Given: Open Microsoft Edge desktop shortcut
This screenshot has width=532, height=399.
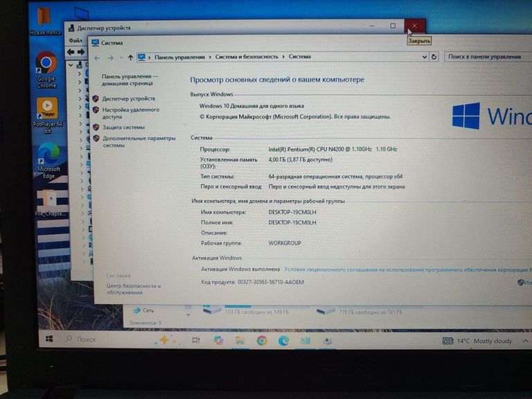Looking at the screenshot, I should [x=48, y=161].
